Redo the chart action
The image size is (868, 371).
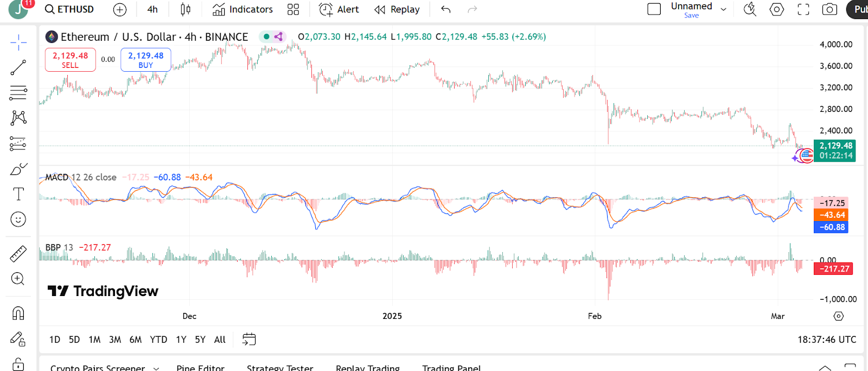pos(473,9)
